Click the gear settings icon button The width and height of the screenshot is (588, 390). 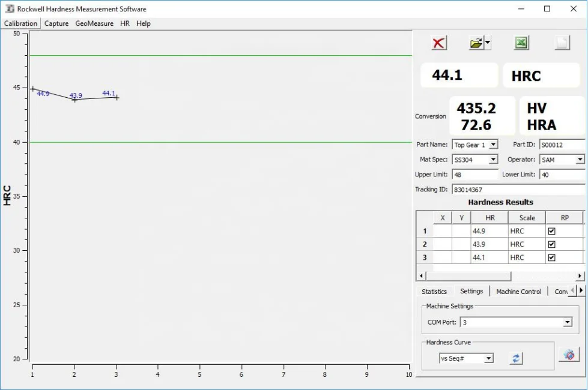point(569,354)
